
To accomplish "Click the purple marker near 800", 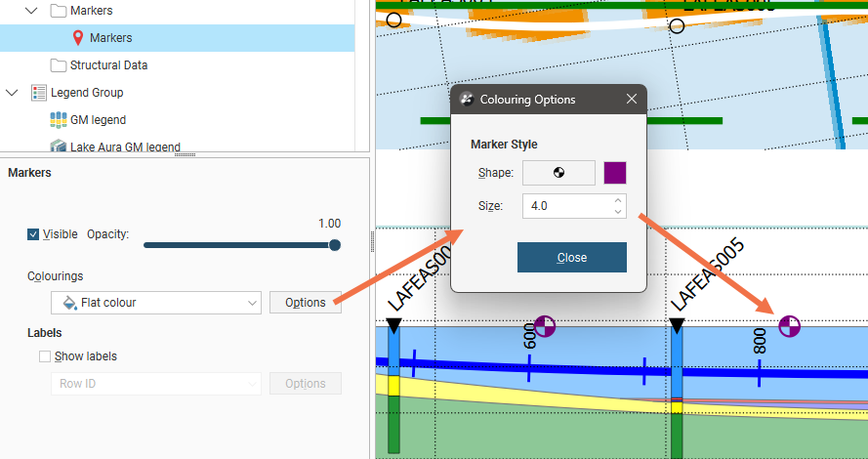I will point(789,326).
